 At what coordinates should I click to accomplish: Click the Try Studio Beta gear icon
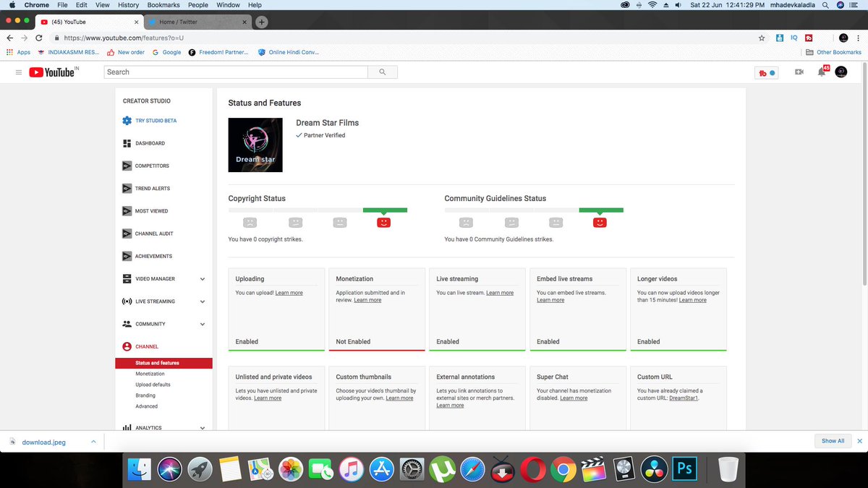click(x=127, y=121)
